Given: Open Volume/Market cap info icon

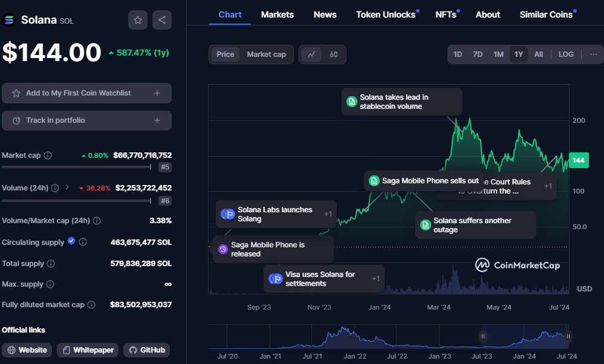Looking at the screenshot, I should (x=97, y=221).
